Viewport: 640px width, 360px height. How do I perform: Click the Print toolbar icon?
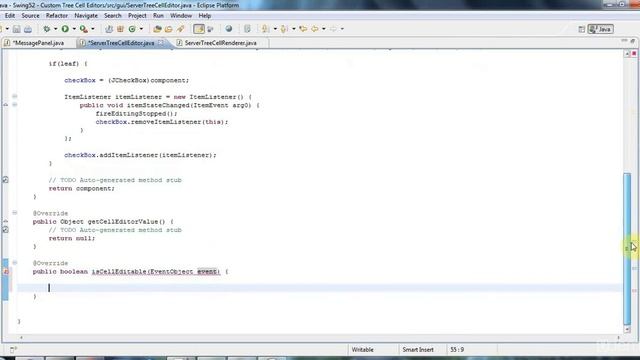[x=28, y=29]
